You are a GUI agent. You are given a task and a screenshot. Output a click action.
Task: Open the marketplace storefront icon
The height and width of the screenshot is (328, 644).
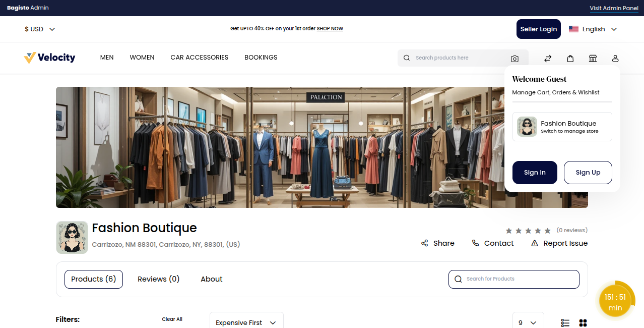pos(593,58)
